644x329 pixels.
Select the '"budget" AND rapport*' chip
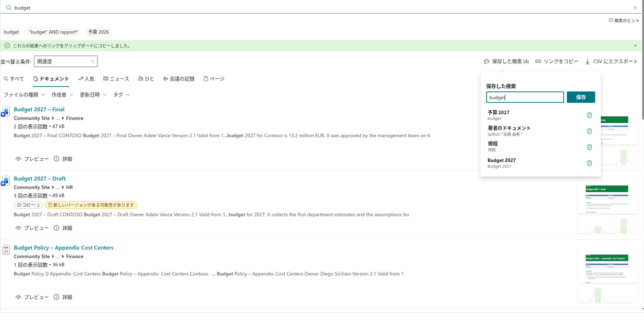[53, 32]
